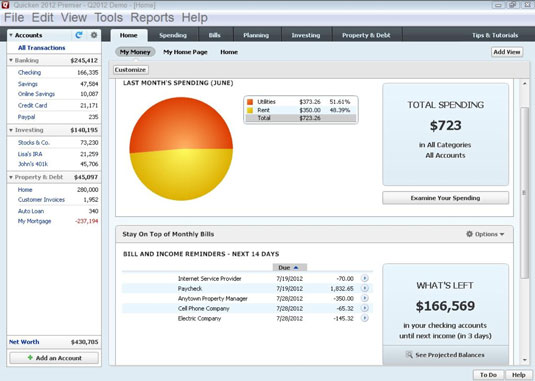The image size is (535, 381).
Task: Collapse the Investing account group
Action: point(11,130)
